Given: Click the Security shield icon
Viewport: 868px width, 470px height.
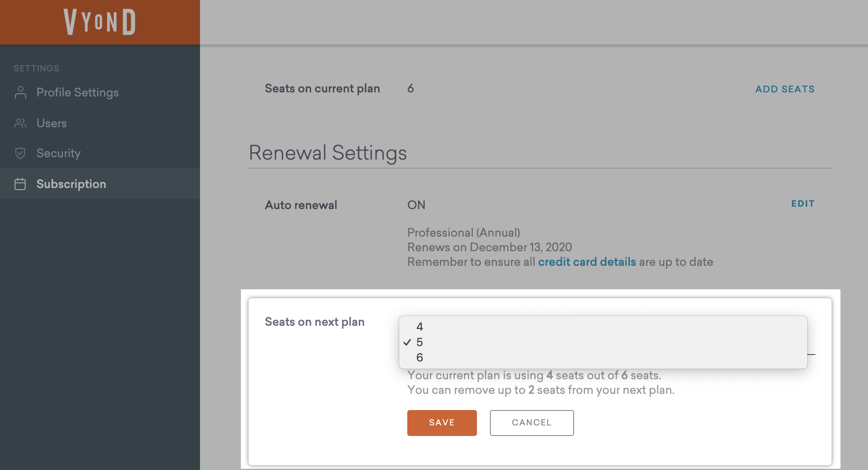Looking at the screenshot, I should (x=20, y=153).
